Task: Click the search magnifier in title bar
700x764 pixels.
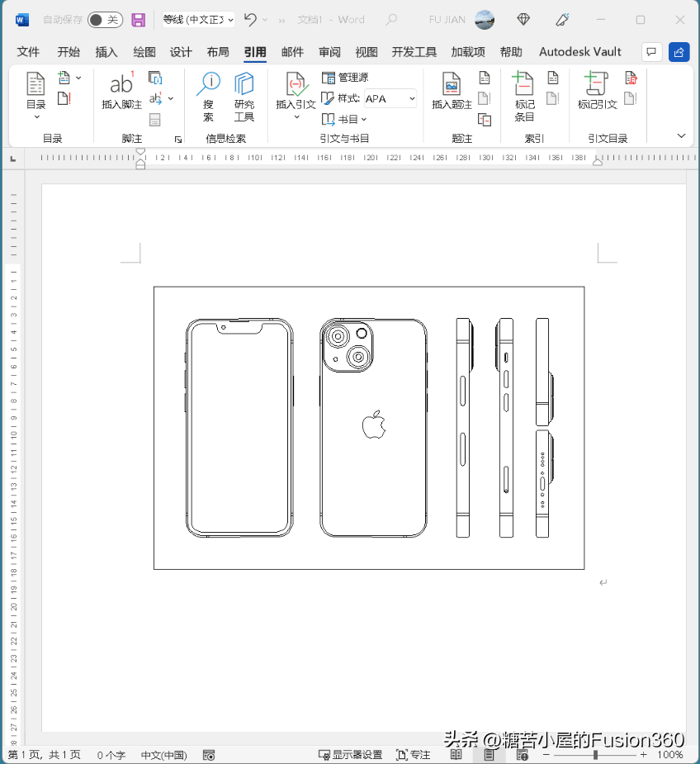Action: point(391,20)
